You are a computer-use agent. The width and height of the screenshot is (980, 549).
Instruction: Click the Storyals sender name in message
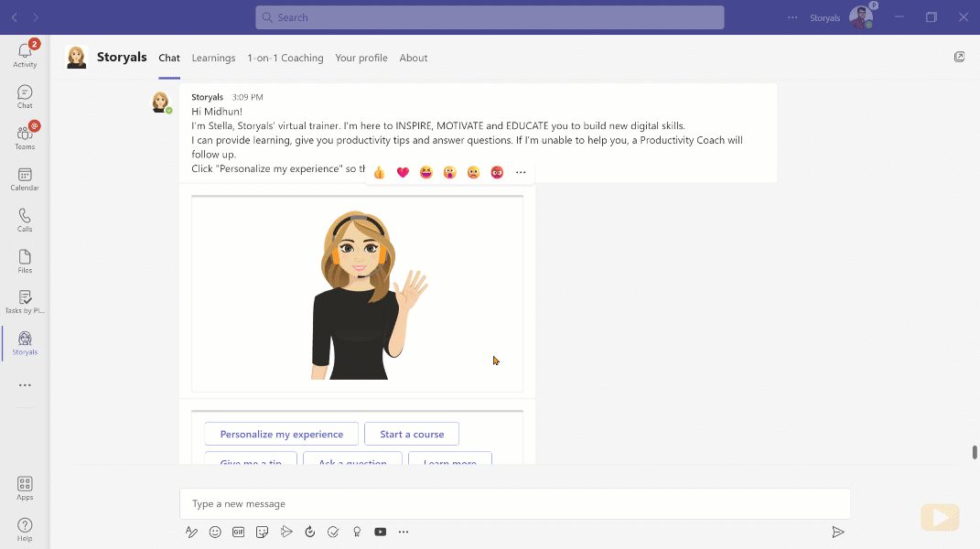(208, 97)
